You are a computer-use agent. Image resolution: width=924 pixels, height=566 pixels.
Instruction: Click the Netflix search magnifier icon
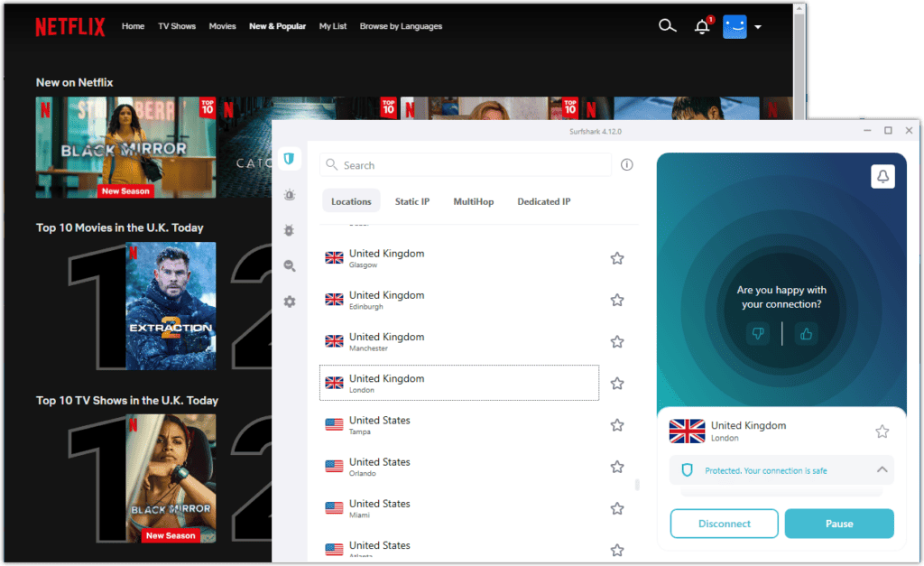point(667,26)
